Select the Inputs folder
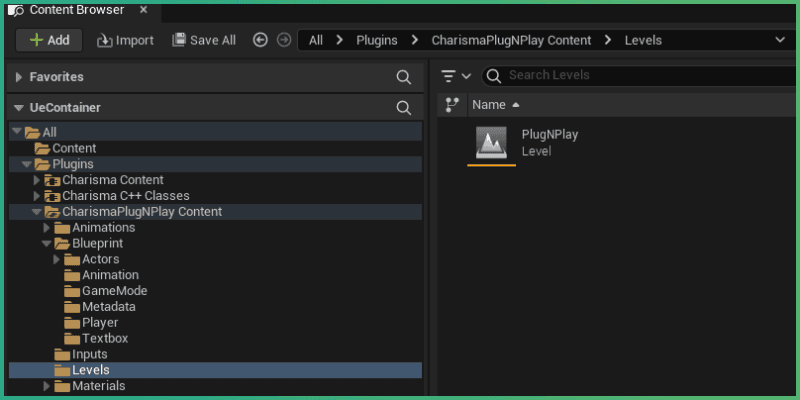Screen dimensions: 800x400 pyautogui.click(x=215, y=354)
